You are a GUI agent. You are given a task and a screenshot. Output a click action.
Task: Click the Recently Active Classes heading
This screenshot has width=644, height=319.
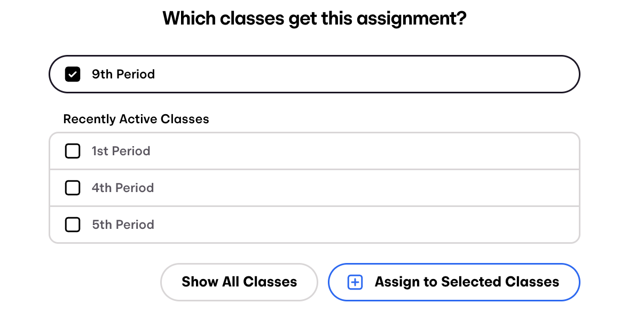(x=136, y=119)
